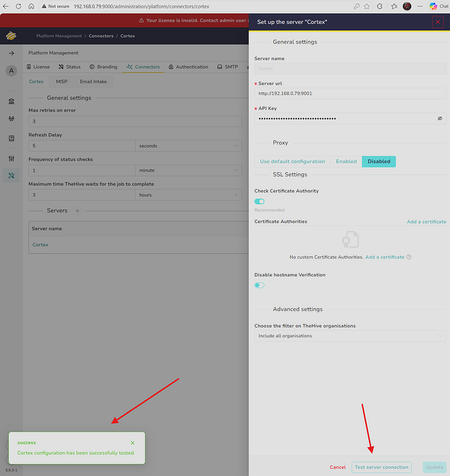
Task: Click Add a certificate link beside No custom Certificate Authorities
Action: [x=384, y=257]
